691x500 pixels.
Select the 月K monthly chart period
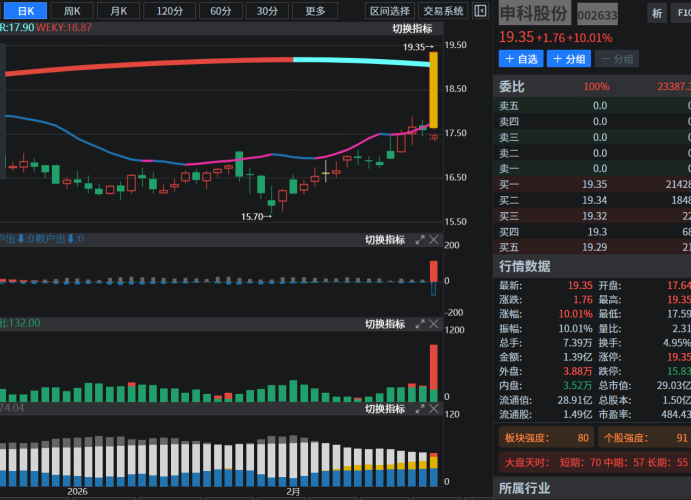(119, 11)
